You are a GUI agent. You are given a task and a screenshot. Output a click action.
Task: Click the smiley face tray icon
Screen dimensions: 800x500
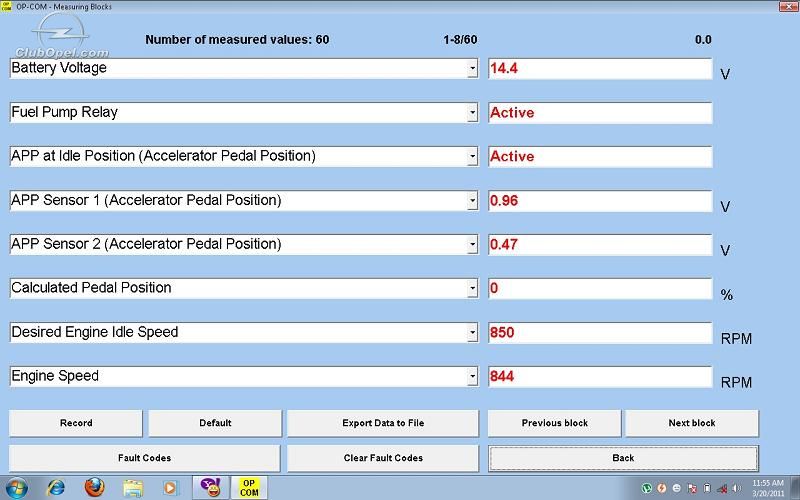point(677,489)
